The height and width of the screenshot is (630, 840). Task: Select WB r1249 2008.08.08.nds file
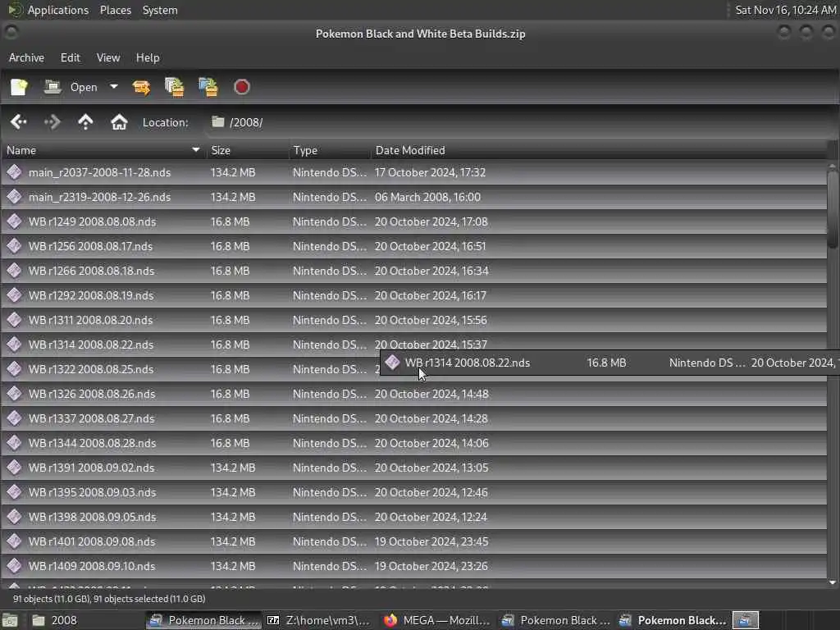point(413,221)
